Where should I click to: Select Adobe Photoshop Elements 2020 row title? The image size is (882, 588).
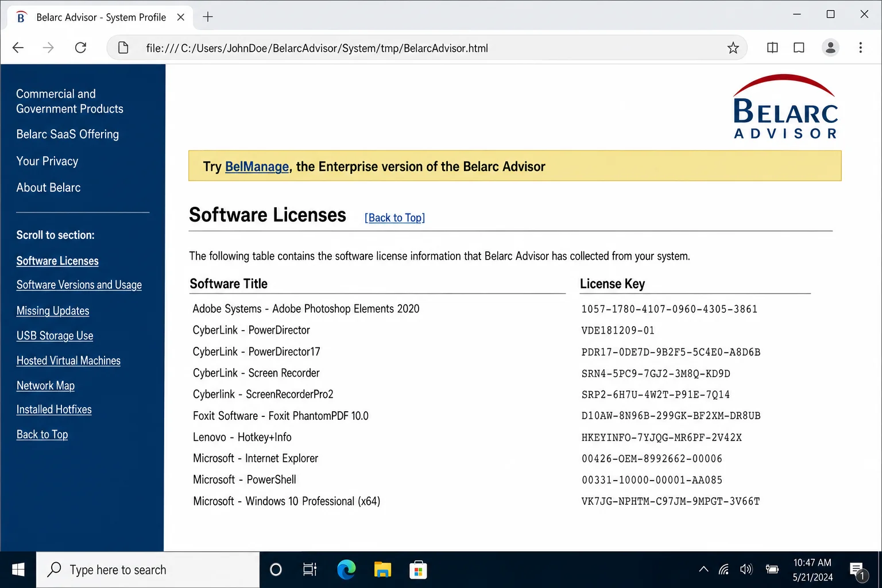tap(306, 309)
